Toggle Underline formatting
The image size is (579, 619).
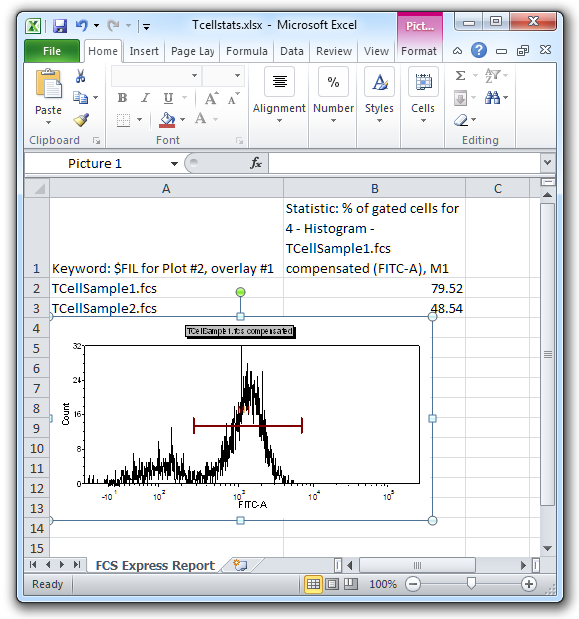pyautogui.click(x=168, y=98)
